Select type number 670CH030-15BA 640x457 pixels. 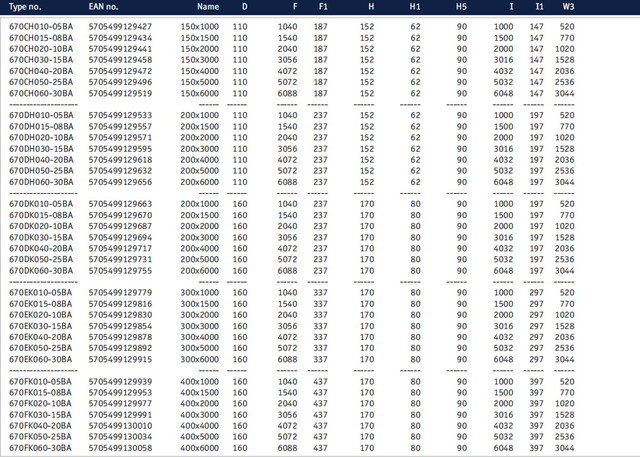pyautogui.click(x=41, y=60)
